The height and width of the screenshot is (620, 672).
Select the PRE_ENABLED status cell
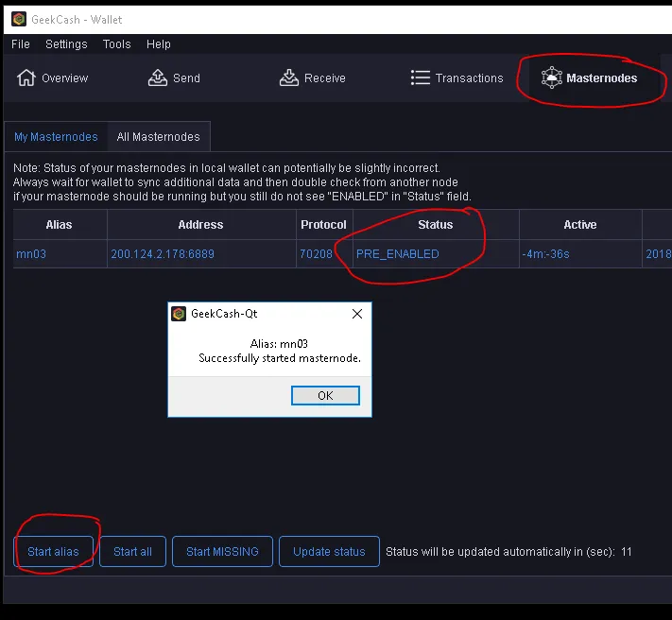pyautogui.click(x=436, y=253)
